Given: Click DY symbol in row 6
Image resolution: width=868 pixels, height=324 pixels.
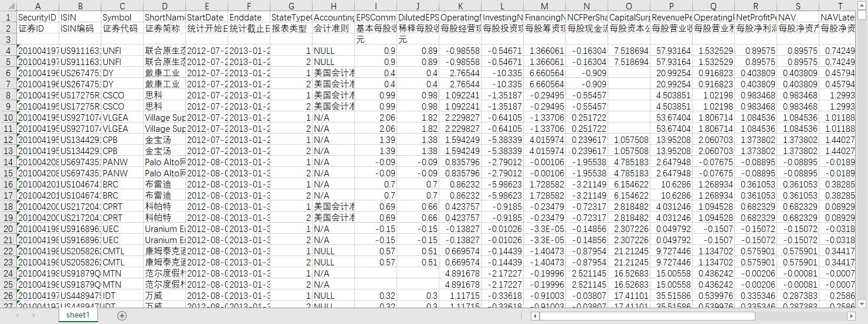Looking at the screenshot, I should point(122,73).
